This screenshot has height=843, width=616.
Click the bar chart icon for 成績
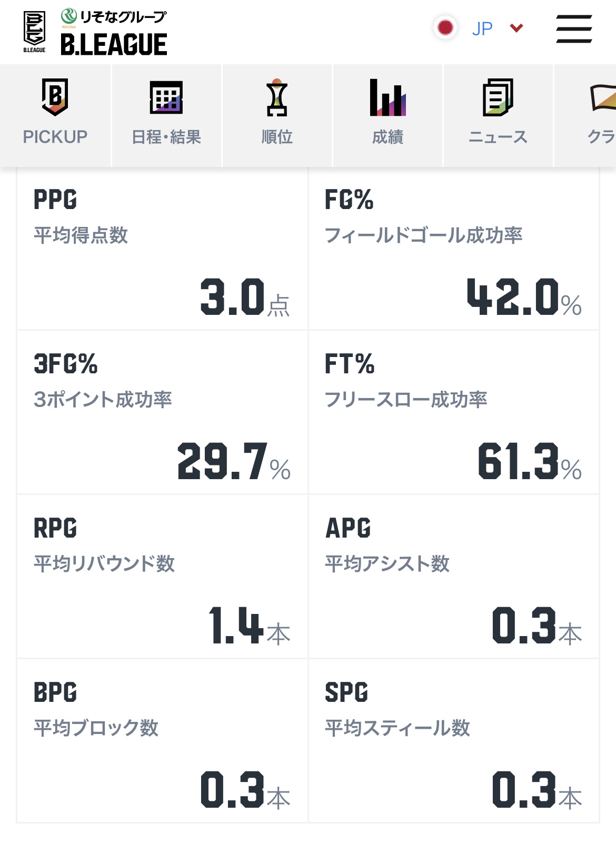[x=388, y=97]
